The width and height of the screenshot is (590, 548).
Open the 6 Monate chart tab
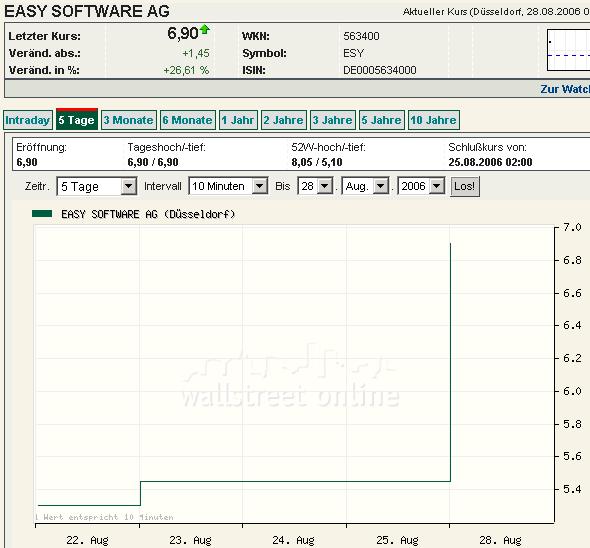tap(188, 120)
